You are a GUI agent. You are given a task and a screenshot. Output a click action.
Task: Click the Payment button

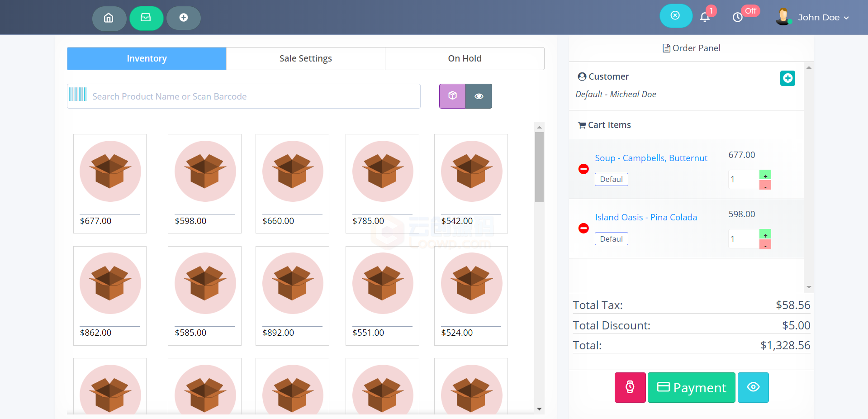click(x=691, y=387)
